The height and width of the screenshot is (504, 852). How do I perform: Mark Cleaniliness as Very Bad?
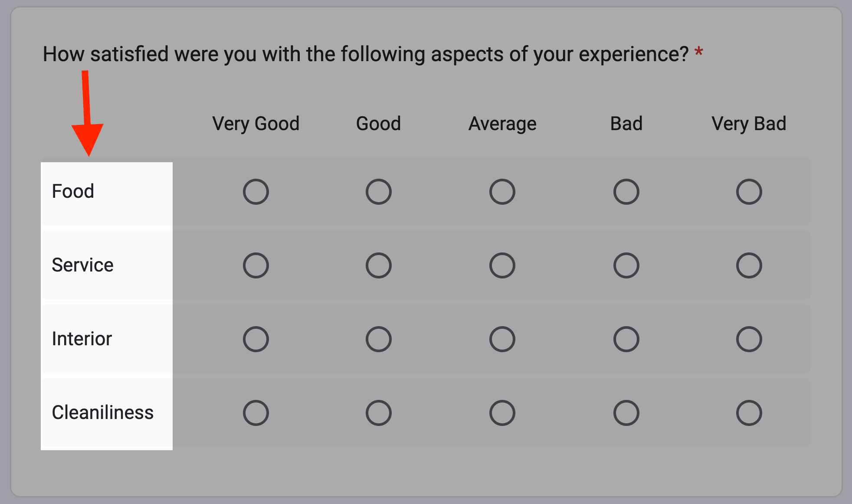tap(749, 412)
